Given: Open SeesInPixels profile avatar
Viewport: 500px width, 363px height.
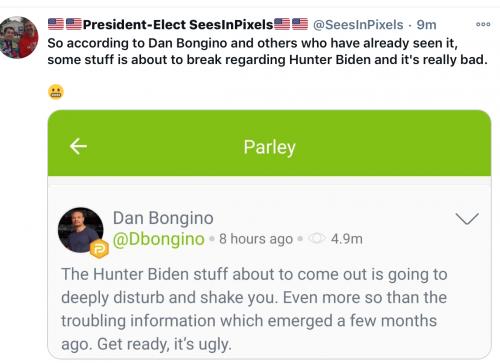Looking at the screenshot, I should tap(19, 37).
